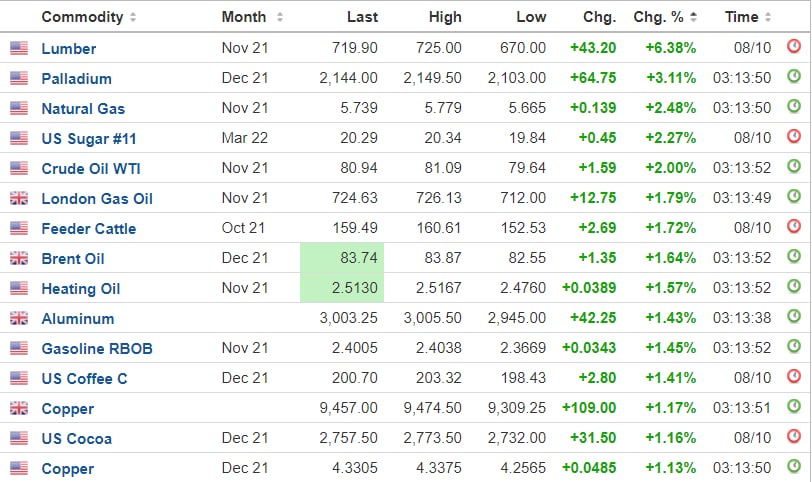Open the Brent Oil link

72,259
